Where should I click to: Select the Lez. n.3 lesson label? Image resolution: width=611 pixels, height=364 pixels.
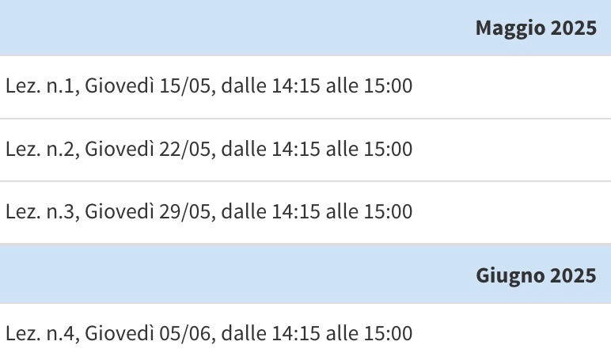40,212
